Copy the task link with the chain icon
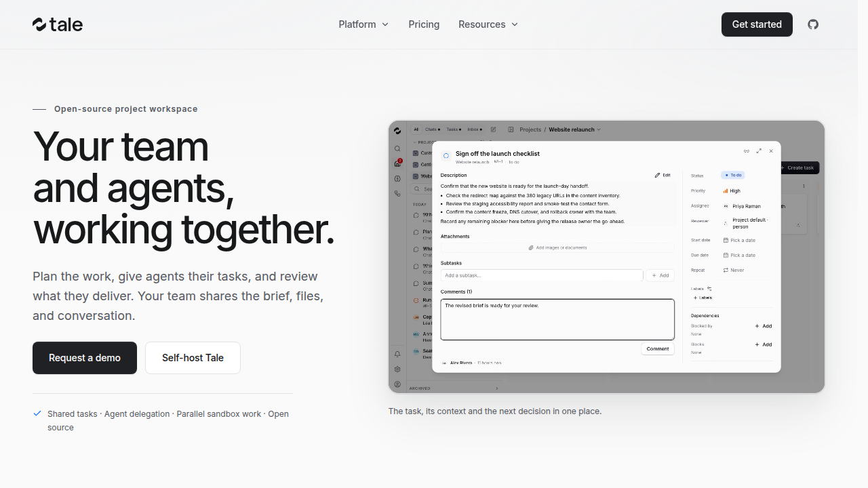This screenshot has width=868, height=488. tap(747, 151)
